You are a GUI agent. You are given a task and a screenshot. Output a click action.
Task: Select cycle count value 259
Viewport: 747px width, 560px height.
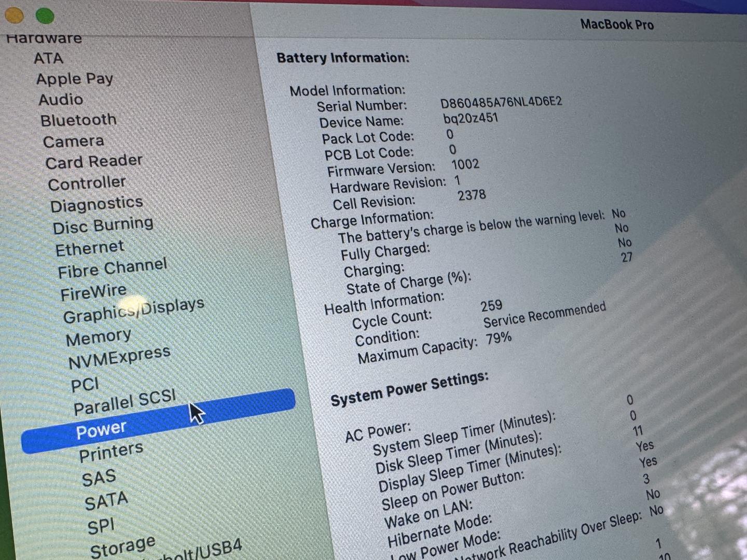coord(491,305)
